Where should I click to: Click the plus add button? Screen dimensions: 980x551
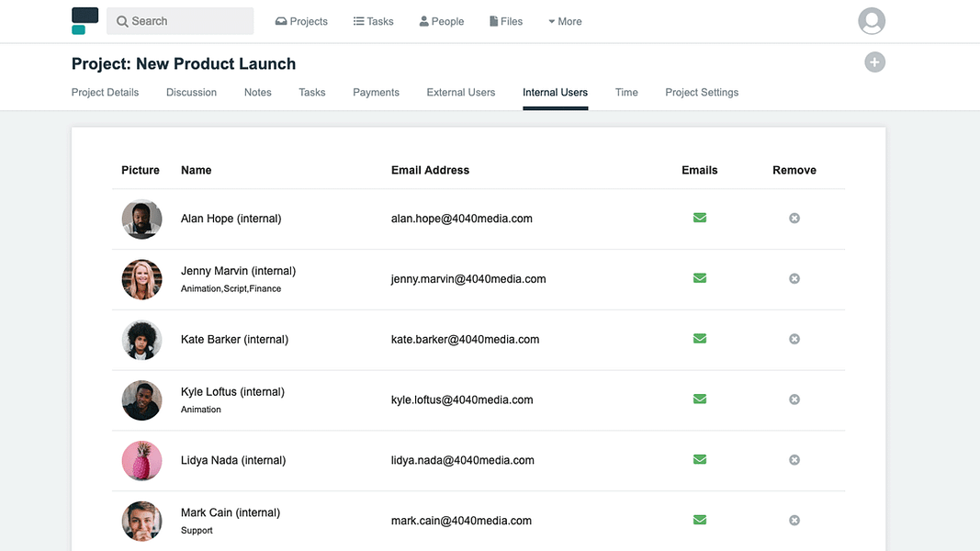coord(874,62)
